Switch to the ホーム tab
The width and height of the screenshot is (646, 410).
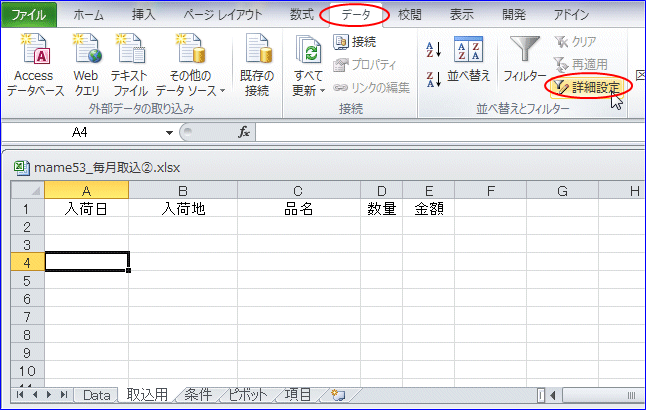click(89, 15)
